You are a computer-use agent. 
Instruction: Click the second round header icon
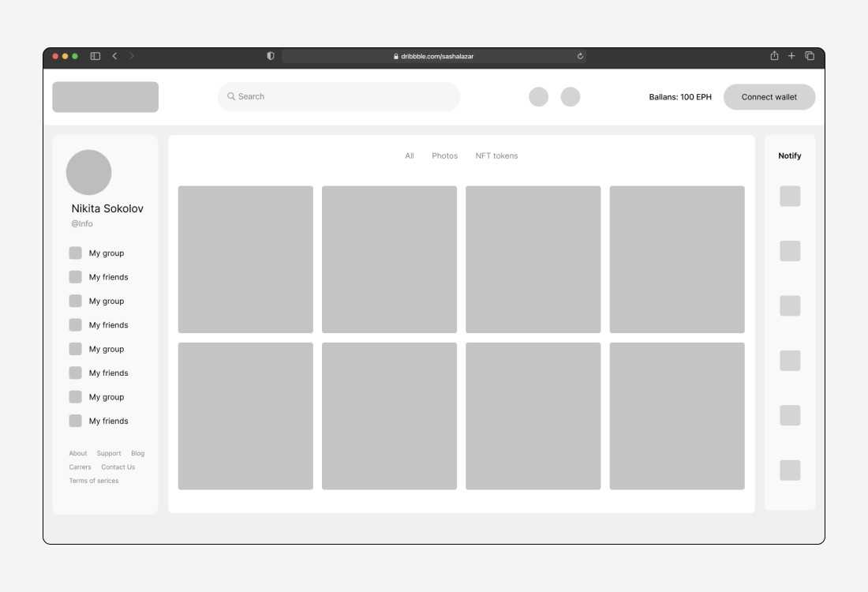571,97
